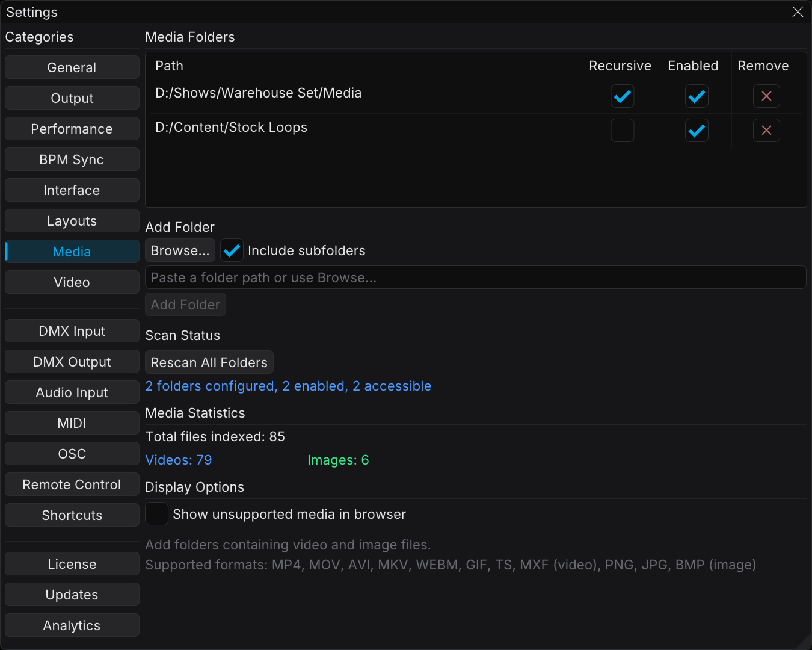Disable Recursive for Warehouse Set/Media
This screenshot has height=650, width=812.
click(623, 96)
